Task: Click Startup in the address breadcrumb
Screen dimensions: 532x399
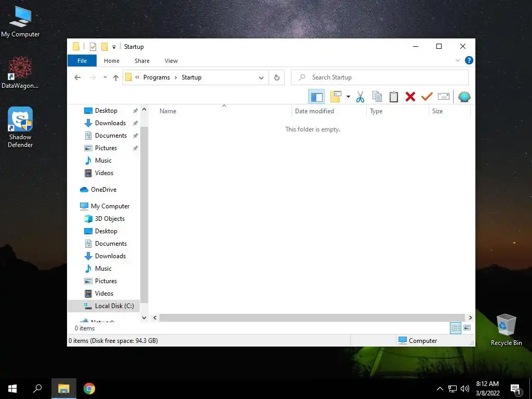Action: (x=191, y=77)
